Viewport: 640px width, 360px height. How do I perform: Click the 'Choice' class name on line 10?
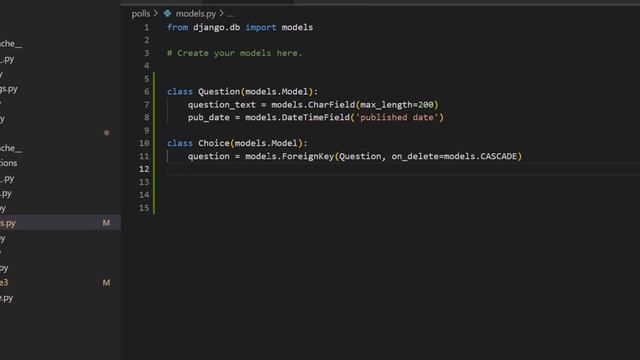click(x=214, y=143)
